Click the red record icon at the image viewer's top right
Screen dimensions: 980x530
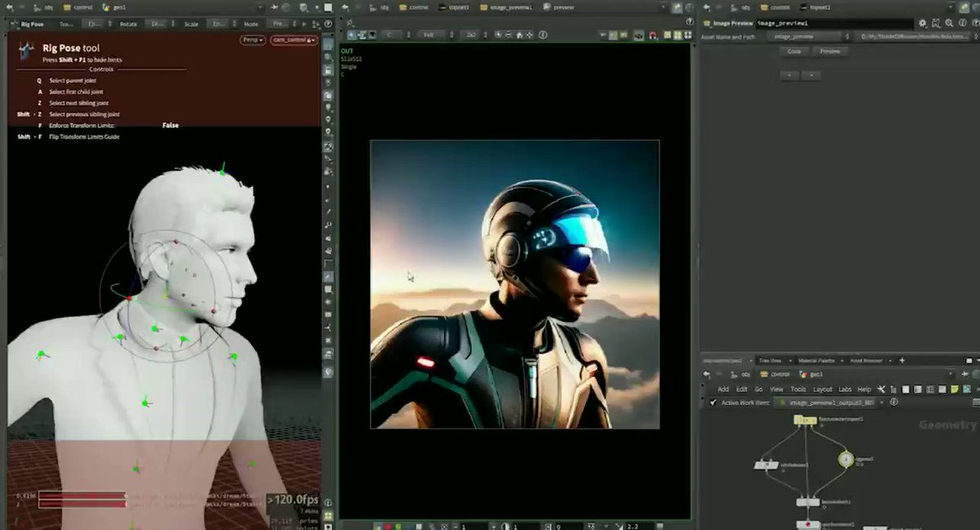point(652,34)
